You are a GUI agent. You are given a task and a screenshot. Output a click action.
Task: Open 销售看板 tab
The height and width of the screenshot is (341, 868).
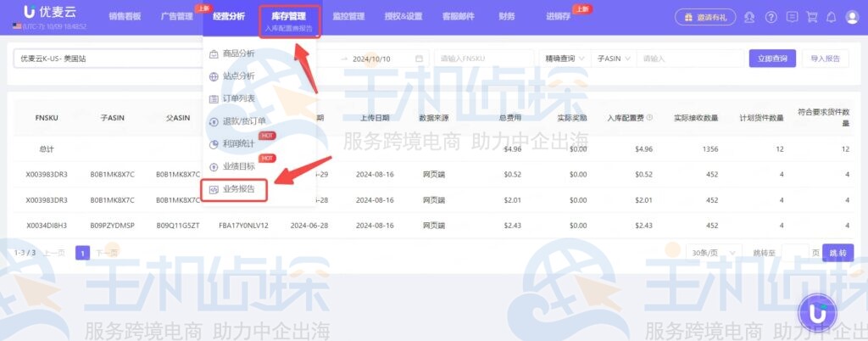[125, 17]
